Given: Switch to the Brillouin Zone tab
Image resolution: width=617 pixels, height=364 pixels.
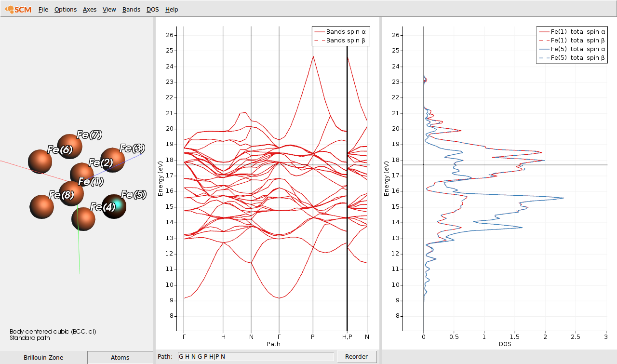Looking at the screenshot, I should pos(43,357).
